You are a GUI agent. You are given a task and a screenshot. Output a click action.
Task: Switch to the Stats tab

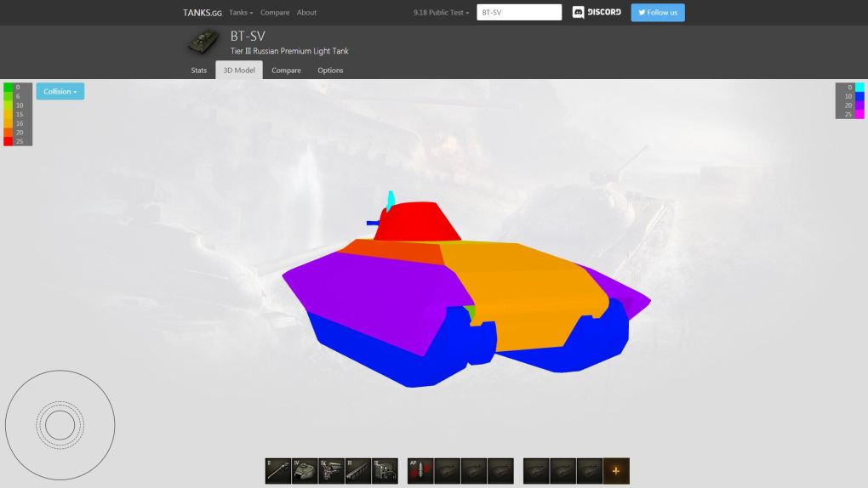point(199,71)
